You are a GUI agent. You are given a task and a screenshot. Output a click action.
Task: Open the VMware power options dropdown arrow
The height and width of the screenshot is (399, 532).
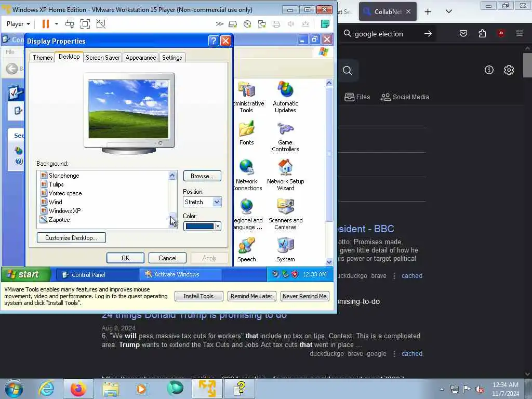click(57, 24)
